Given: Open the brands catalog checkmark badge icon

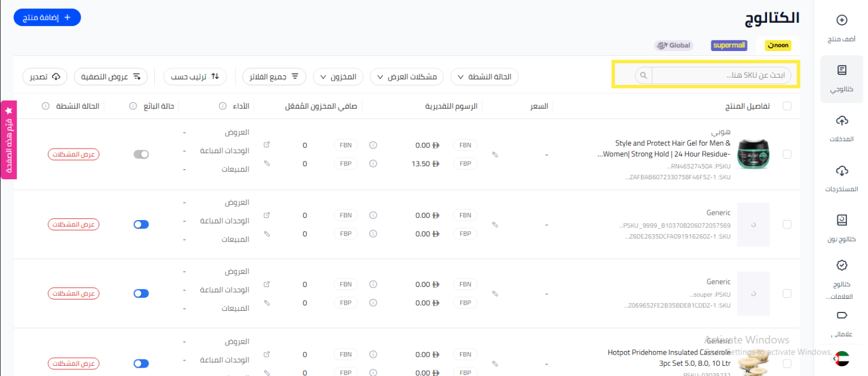Looking at the screenshot, I should [842, 265].
